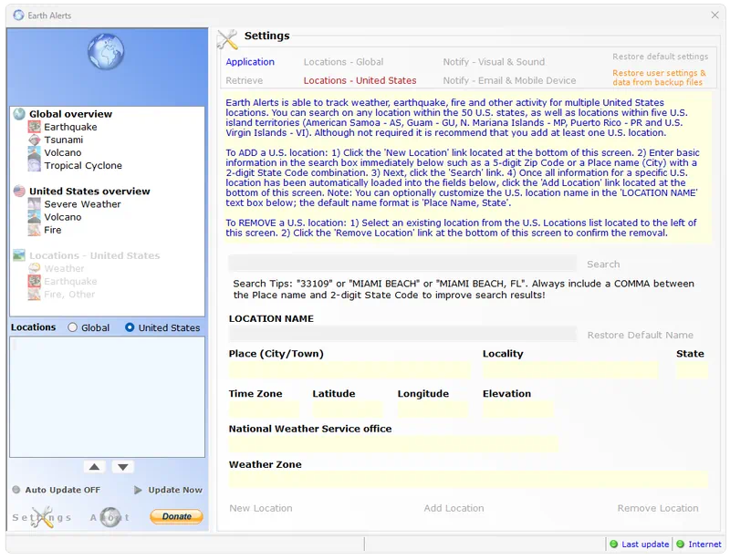Screen dimensions: 730x560
Task: Click the Weather icon under Locations
Action: pos(34,268)
